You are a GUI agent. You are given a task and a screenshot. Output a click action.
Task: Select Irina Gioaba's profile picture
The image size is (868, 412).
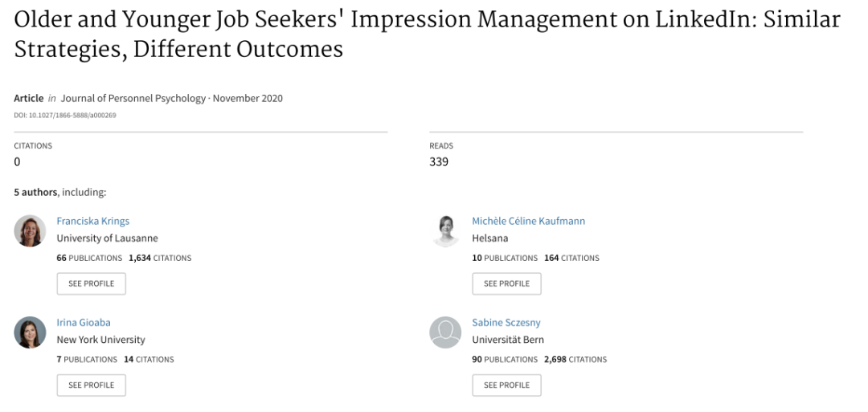pyautogui.click(x=30, y=332)
